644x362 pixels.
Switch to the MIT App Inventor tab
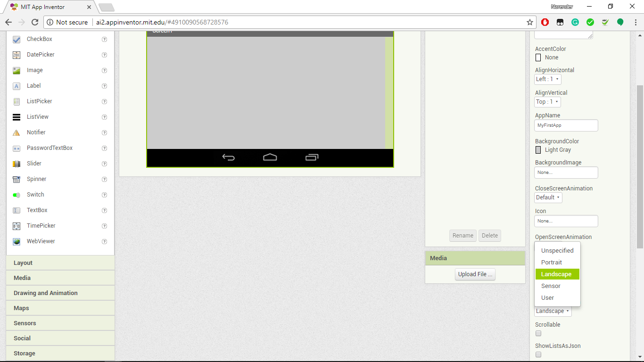[x=50, y=7]
